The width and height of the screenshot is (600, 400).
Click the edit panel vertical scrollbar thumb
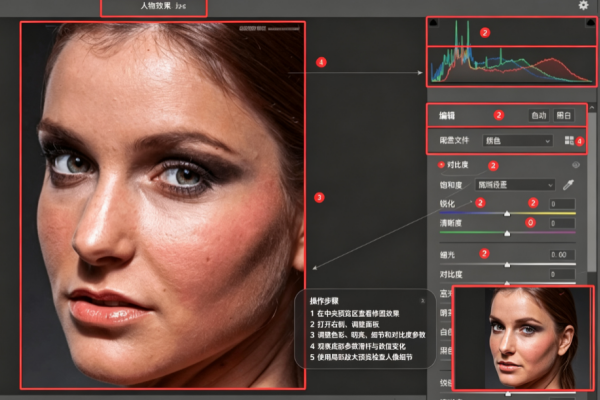592,191
